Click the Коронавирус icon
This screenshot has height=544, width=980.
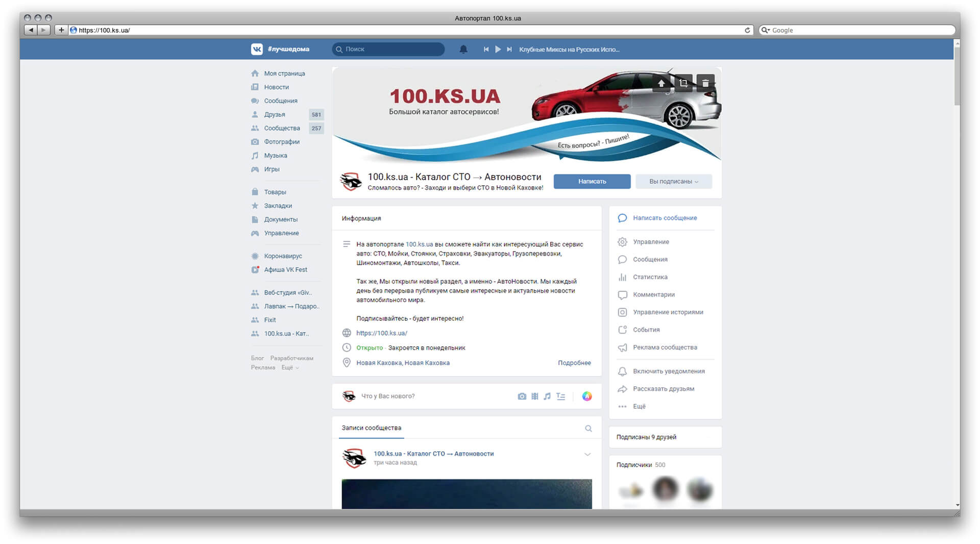[x=255, y=256]
